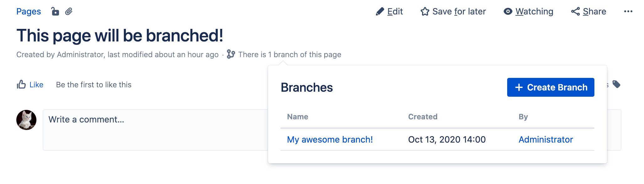Click the pencil Edit icon
The height and width of the screenshot is (184, 644).
tap(380, 12)
